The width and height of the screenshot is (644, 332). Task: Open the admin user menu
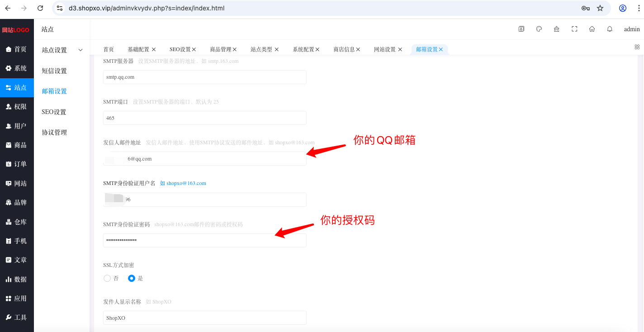tap(632, 29)
